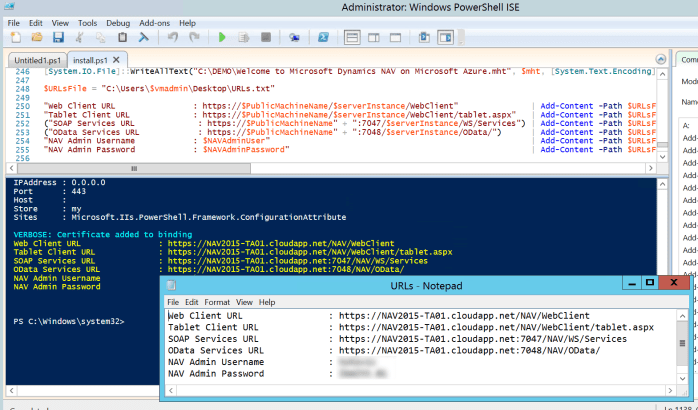Launch PowerShell.exe from the toolbar icon
Image resolution: width=698 pixels, height=410 pixels.
click(x=325, y=39)
